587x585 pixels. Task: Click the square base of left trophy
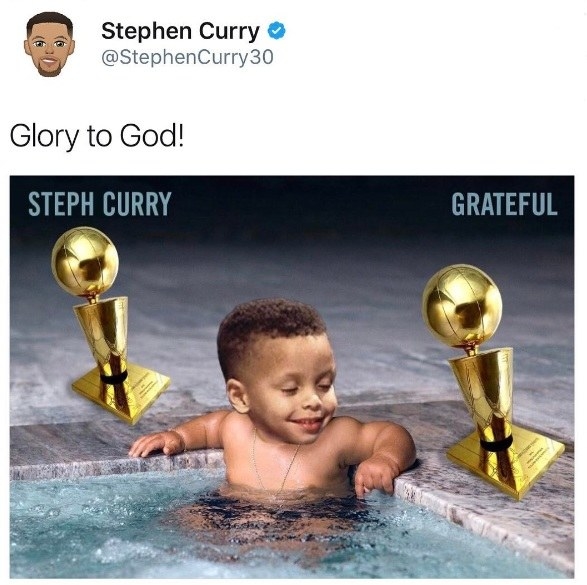(121, 393)
